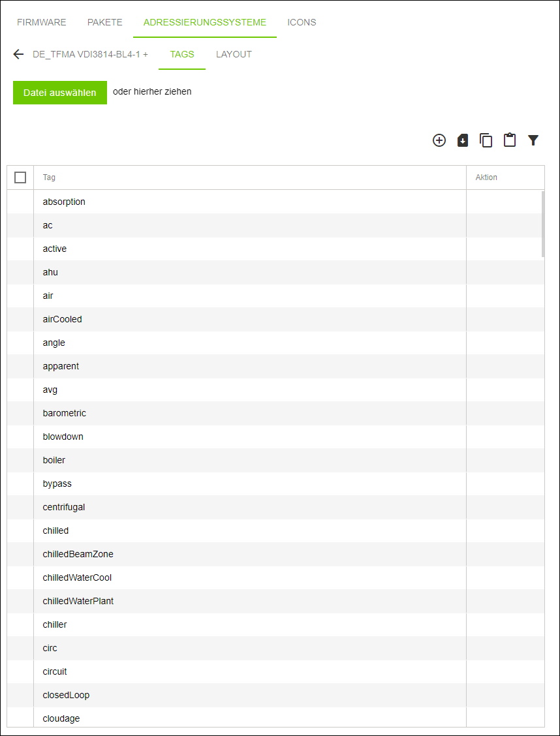Select the barometric tag row
The width and height of the screenshot is (560, 736).
(x=275, y=413)
